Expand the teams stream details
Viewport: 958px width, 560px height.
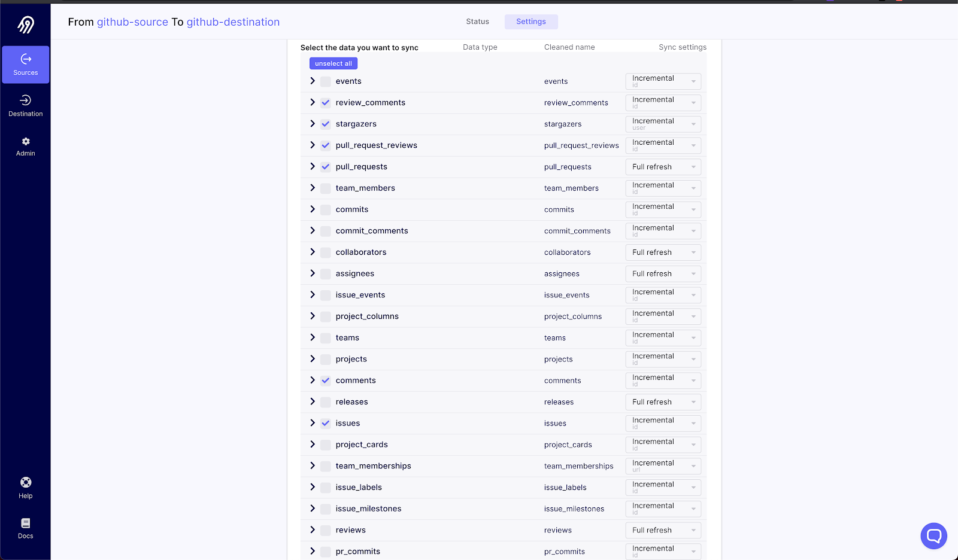pos(312,337)
